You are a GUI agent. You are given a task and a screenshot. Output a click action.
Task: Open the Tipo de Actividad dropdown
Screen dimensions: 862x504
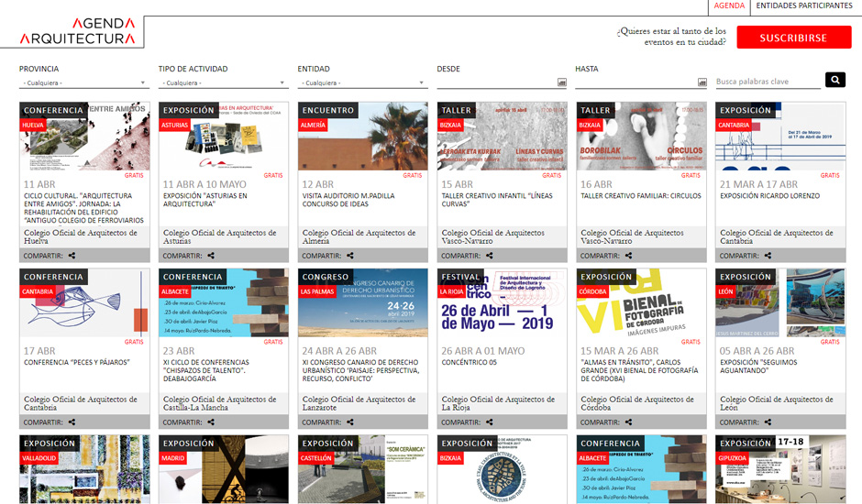[x=223, y=82]
